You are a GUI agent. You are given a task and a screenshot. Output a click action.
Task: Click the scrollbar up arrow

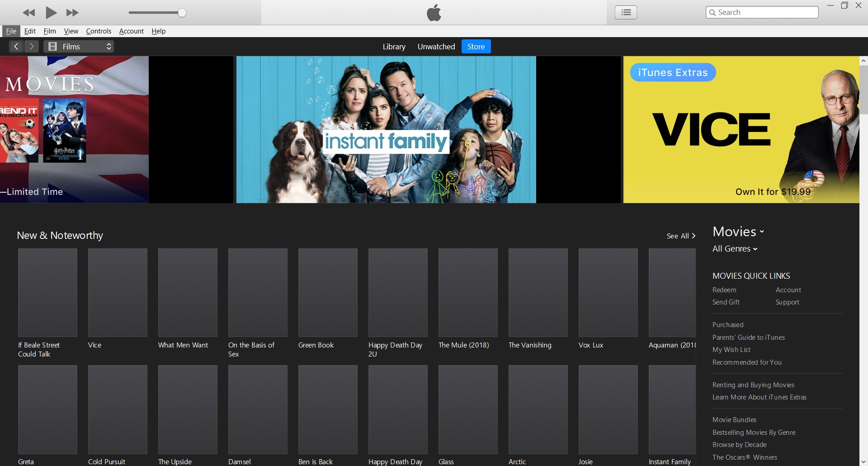point(863,61)
